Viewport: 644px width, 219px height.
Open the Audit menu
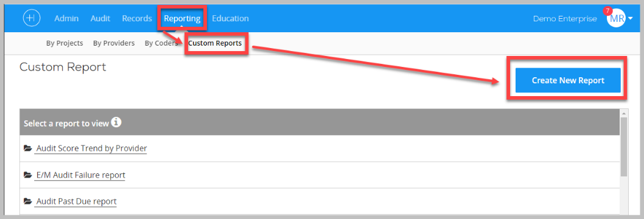pos(100,18)
